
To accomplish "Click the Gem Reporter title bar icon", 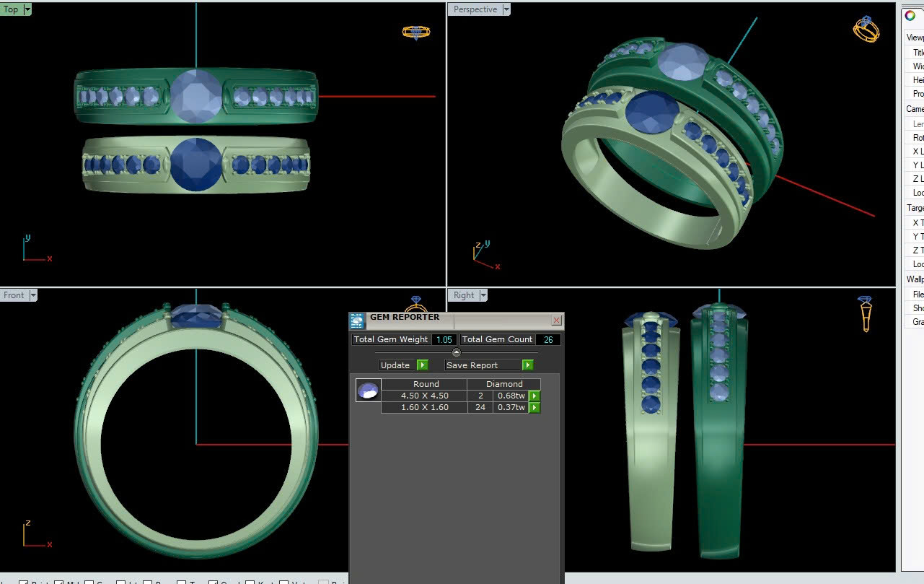I will coord(357,321).
